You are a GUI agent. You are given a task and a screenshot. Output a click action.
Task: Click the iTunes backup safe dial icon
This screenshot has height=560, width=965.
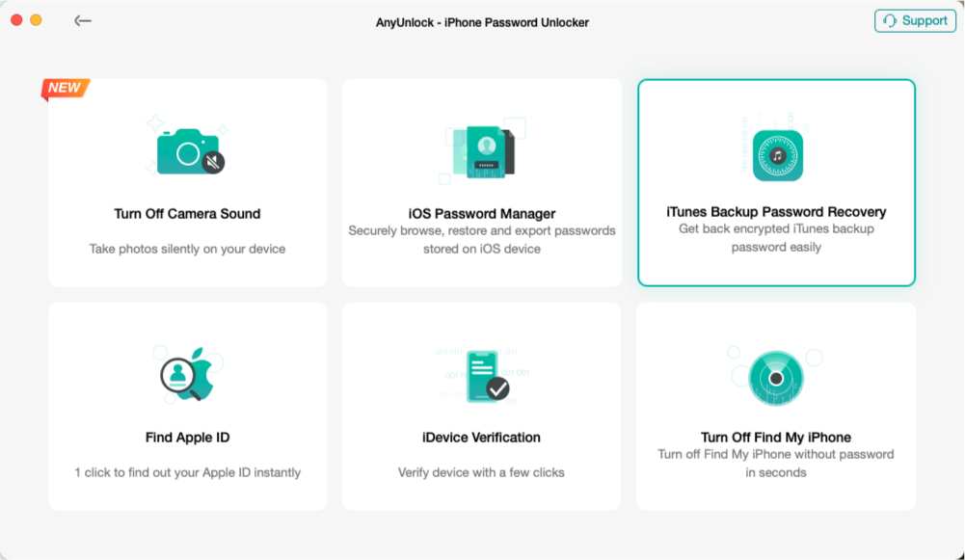point(777,155)
